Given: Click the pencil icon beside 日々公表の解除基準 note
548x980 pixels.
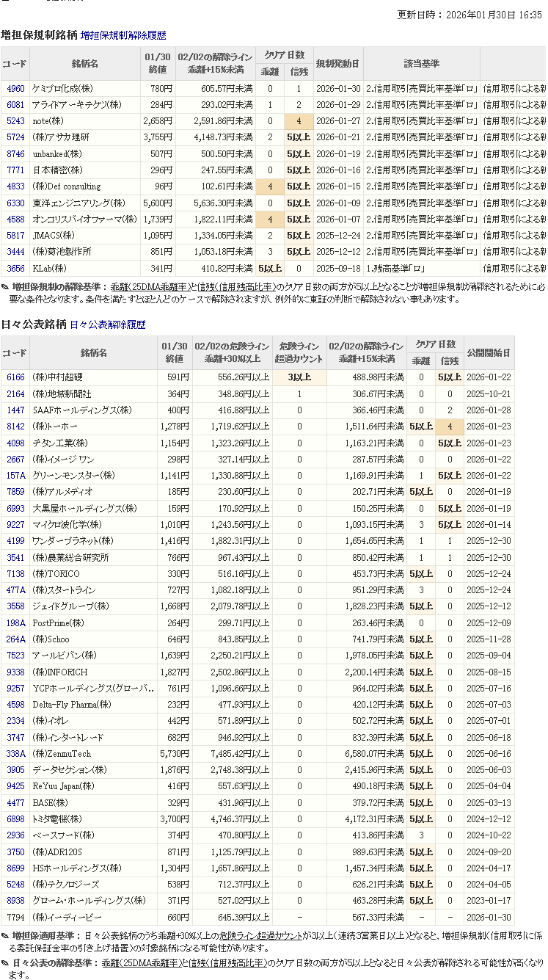Looking at the screenshot, I should [5, 962].
